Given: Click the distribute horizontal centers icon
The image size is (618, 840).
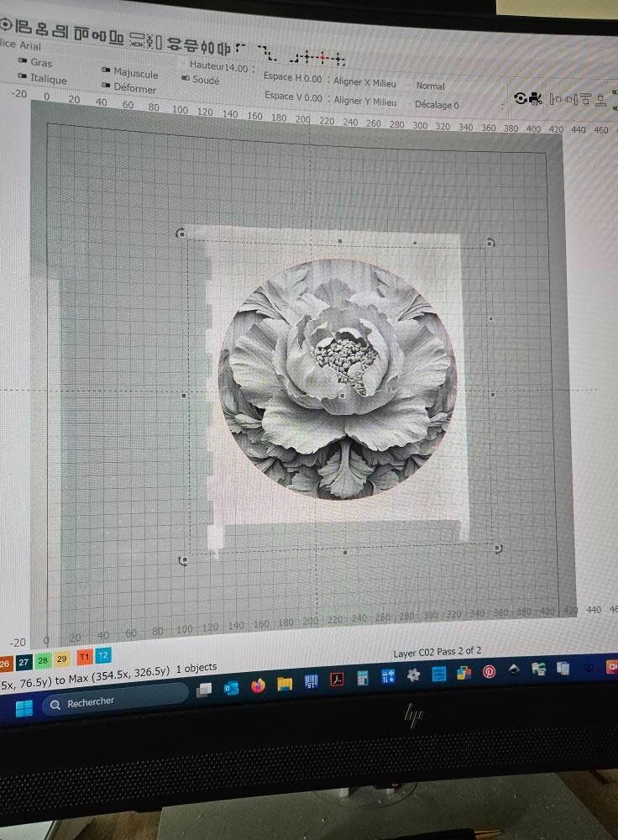Looking at the screenshot, I should tap(224, 49).
